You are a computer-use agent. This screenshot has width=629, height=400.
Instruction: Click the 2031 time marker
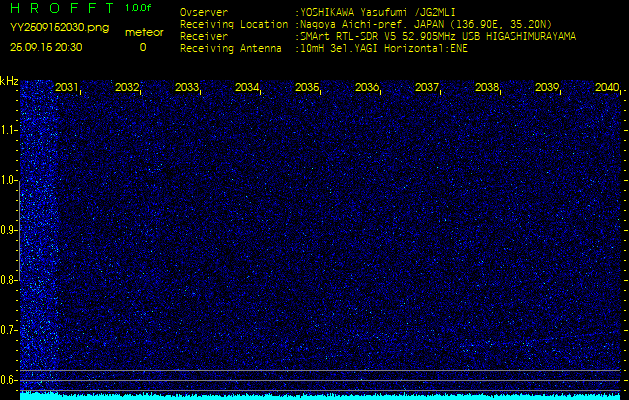[x=67, y=88]
